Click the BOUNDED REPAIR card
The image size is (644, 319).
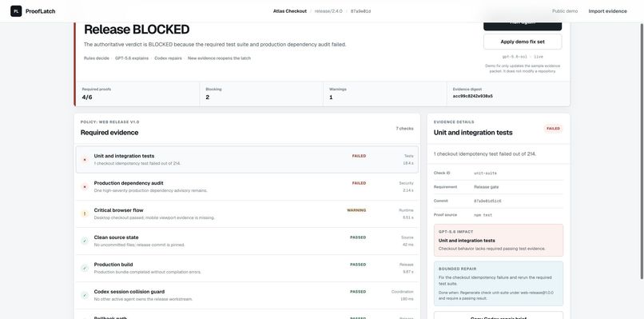(x=499, y=284)
